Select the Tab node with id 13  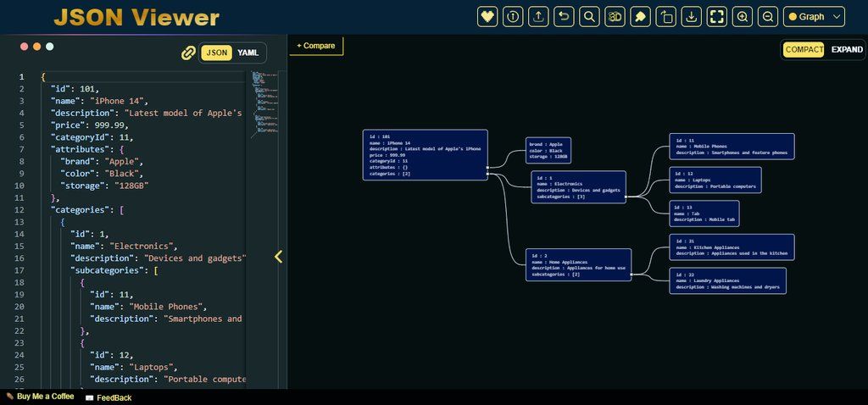click(x=704, y=214)
